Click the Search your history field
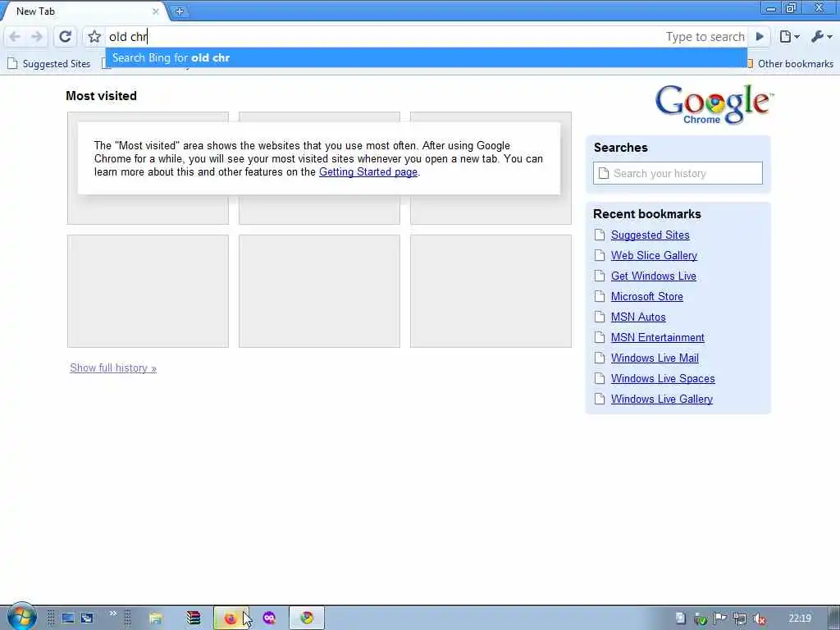This screenshot has height=630, width=840. [678, 173]
